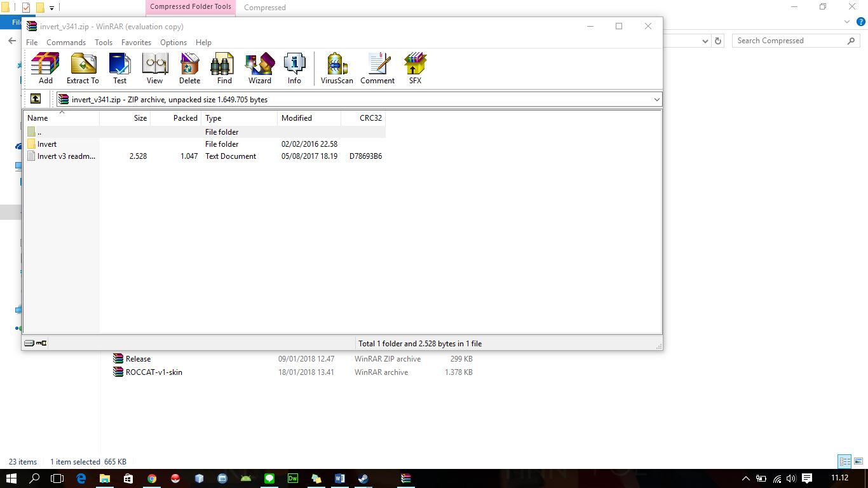Open Google Chrome from the taskbar

(x=152, y=478)
